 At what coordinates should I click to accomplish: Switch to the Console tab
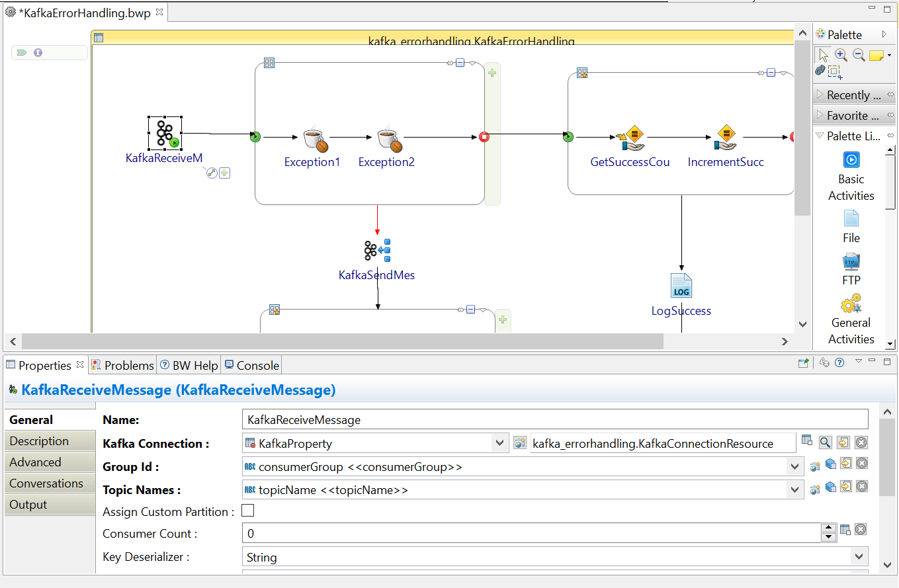[x=252, y=365]
